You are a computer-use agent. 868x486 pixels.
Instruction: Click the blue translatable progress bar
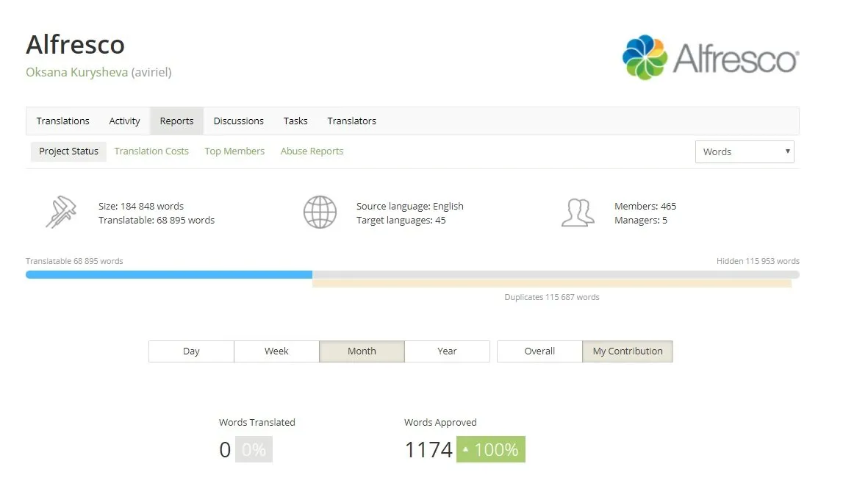coord(169,274)
